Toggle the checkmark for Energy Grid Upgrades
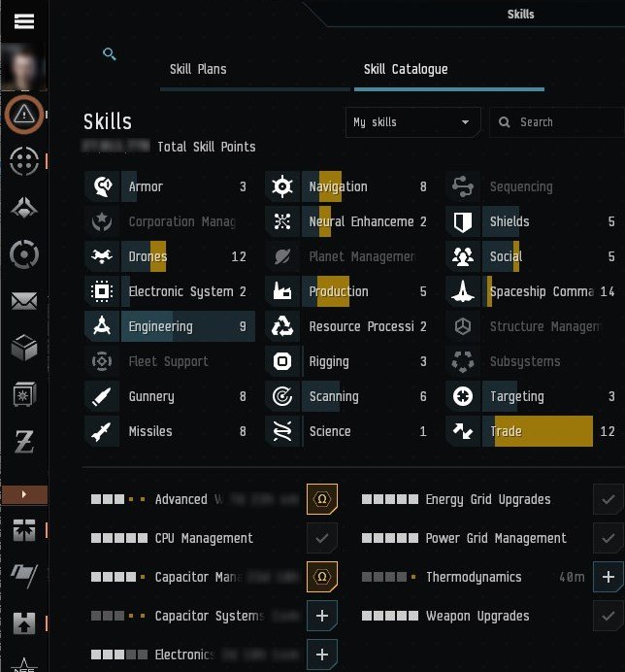625x672 pixels. pyautogui.click(x=608, y=499)
